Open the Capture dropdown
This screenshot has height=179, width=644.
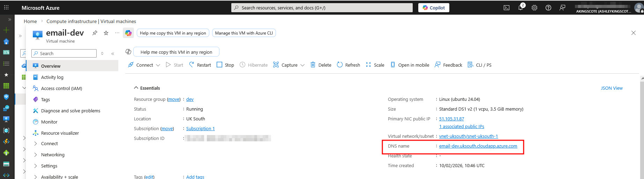click(289, 65)
